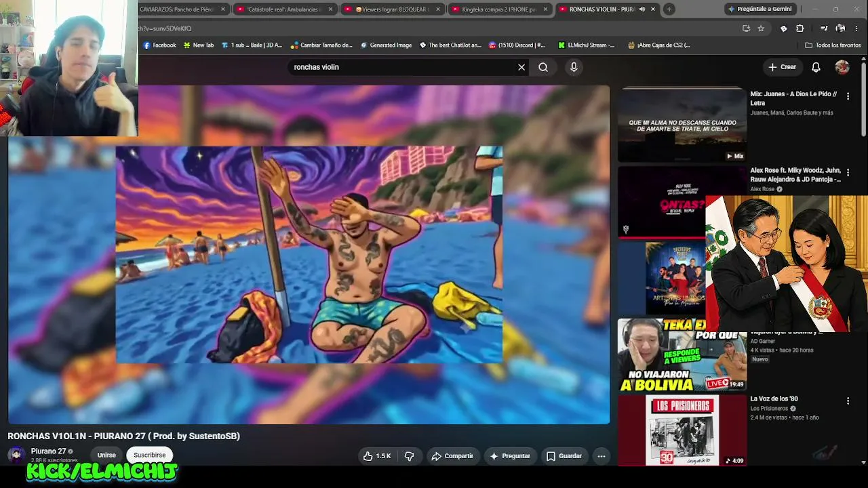Open more actions menu under the video
Viewport: 868px width, 488px height.
pyautogui.click(x=601, y=456)
